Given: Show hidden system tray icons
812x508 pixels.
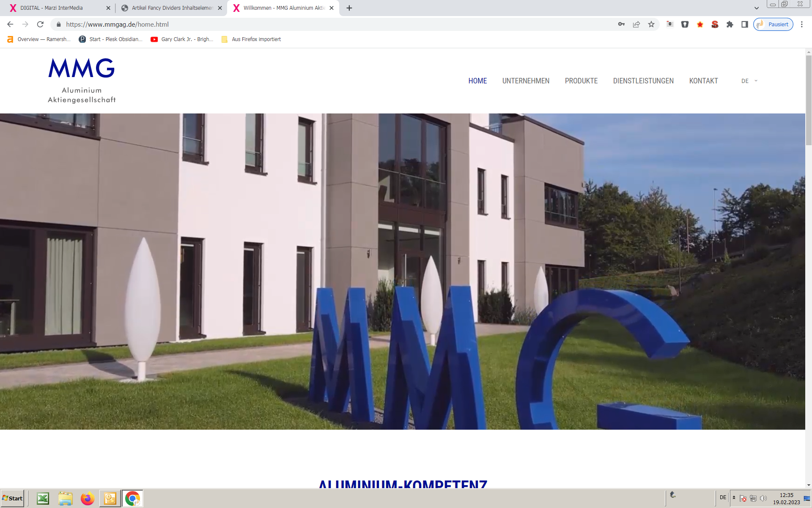Looking at the screenshot, I should pos(734,498).
